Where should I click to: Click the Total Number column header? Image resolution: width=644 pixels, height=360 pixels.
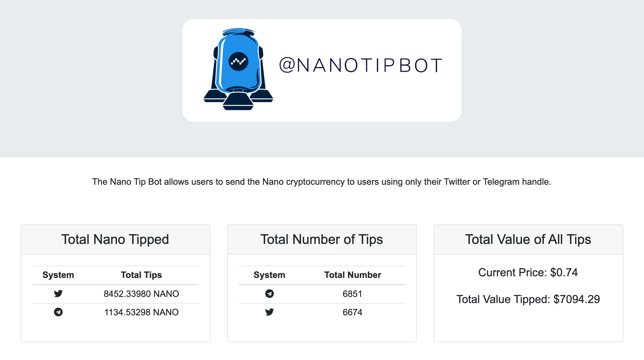pos(353,275)
